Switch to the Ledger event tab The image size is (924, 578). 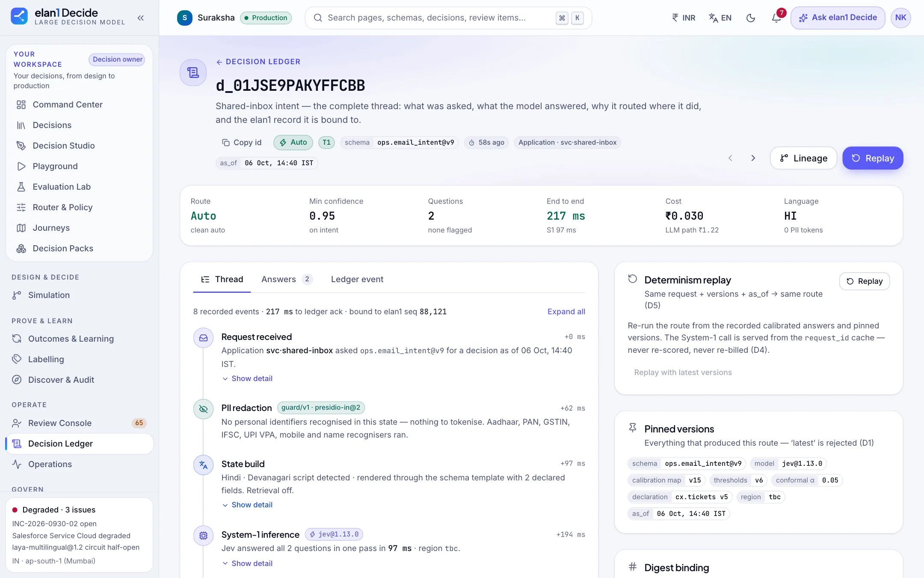357,280
